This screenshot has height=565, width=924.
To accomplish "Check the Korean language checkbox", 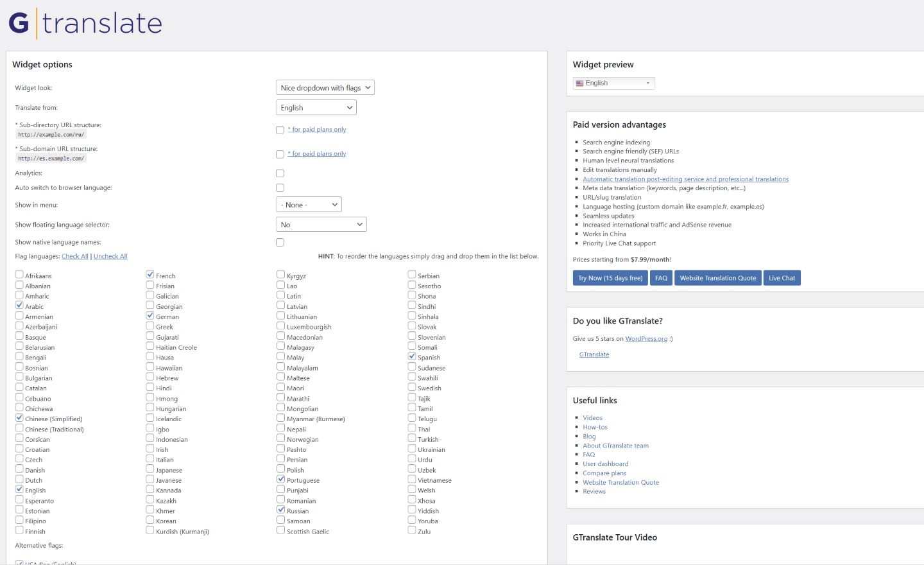I will [x=150, y=520].
